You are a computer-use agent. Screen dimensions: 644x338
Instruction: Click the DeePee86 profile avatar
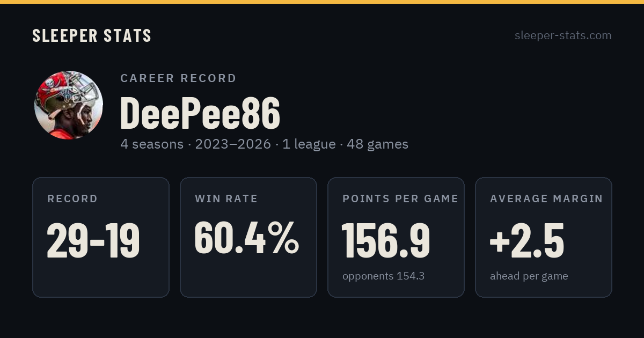(69, 105)
